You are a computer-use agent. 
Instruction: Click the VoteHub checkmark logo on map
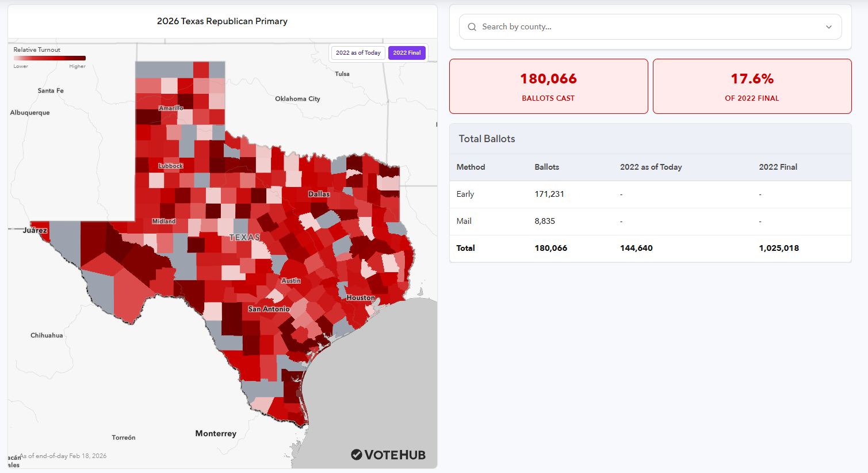click(x=357, y=455)
